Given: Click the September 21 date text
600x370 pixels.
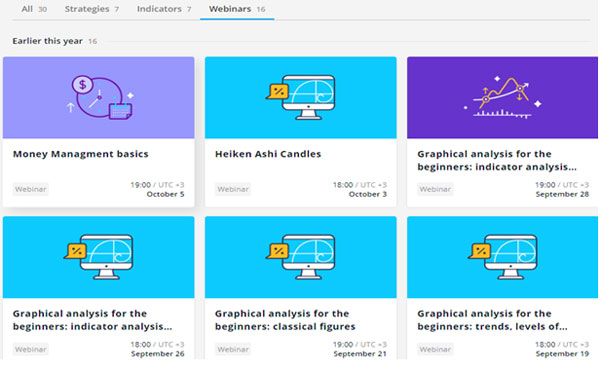Looking at the screenshot, I should point(360,354).
